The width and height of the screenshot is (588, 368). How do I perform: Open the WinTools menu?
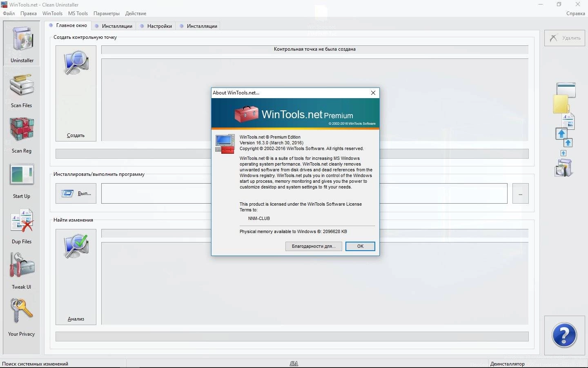tap(52, 13)
